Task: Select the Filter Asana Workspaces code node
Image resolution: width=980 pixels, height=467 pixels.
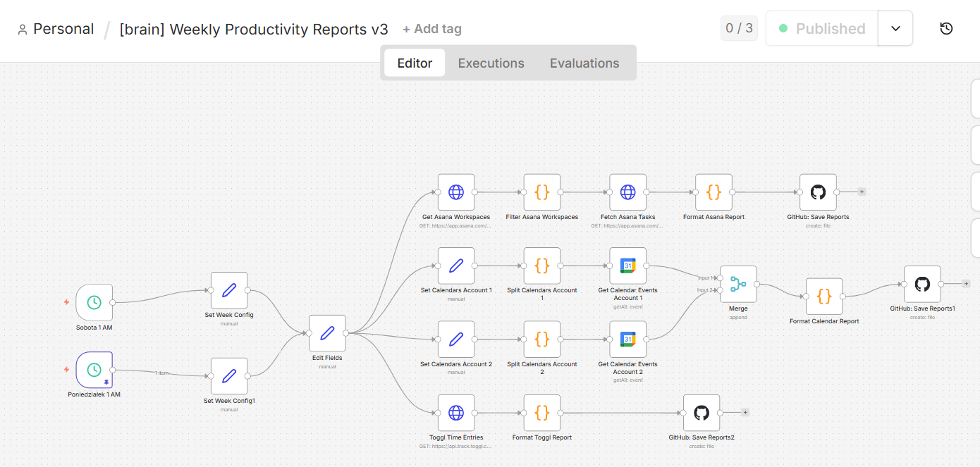Action: coord(541,192)
